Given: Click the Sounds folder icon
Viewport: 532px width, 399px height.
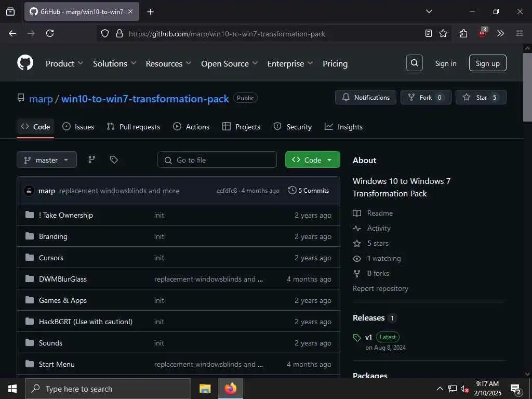Looking at the screenshot, I should (x=30, y=343).
